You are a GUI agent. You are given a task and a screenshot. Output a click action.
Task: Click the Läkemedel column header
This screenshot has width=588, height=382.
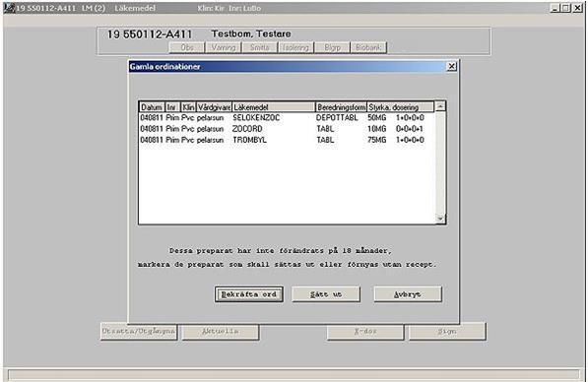click(274, 107)
